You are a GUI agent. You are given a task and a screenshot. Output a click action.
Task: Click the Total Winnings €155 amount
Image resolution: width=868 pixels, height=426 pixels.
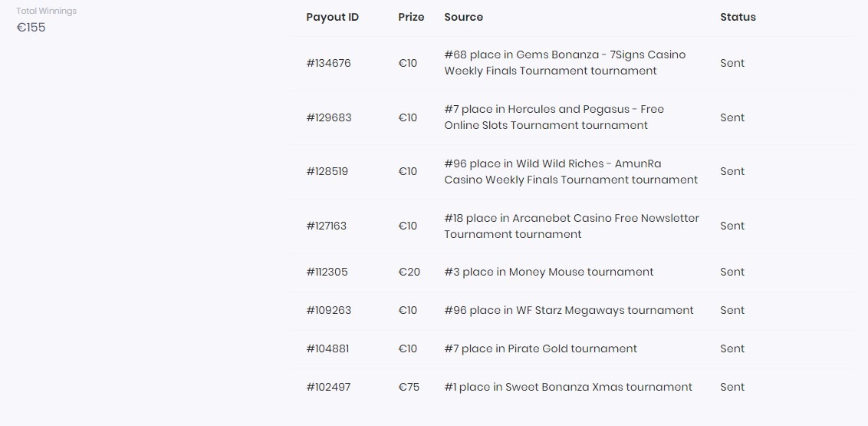(x=31, y=28)
